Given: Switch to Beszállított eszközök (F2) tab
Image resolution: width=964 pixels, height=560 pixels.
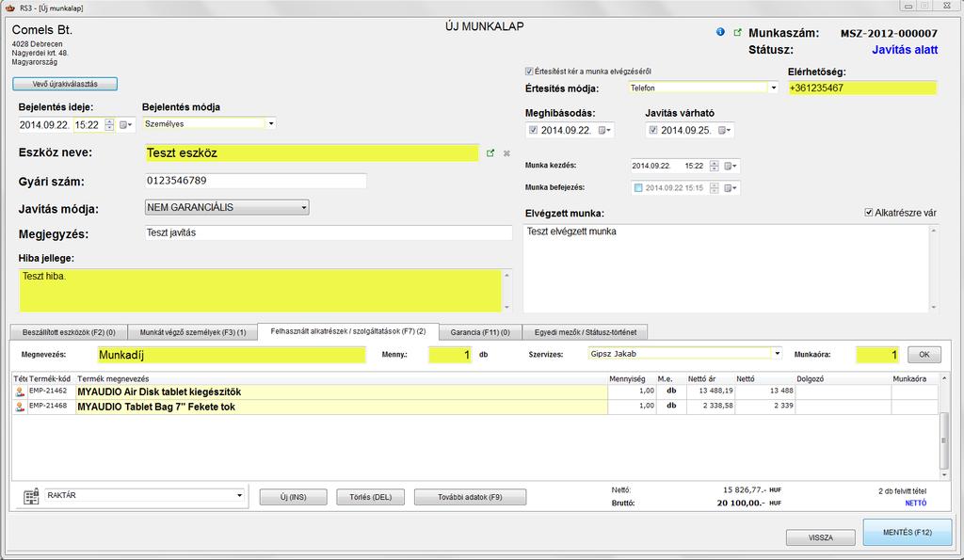Looking at the screenshot, I should tap(69, 332).
